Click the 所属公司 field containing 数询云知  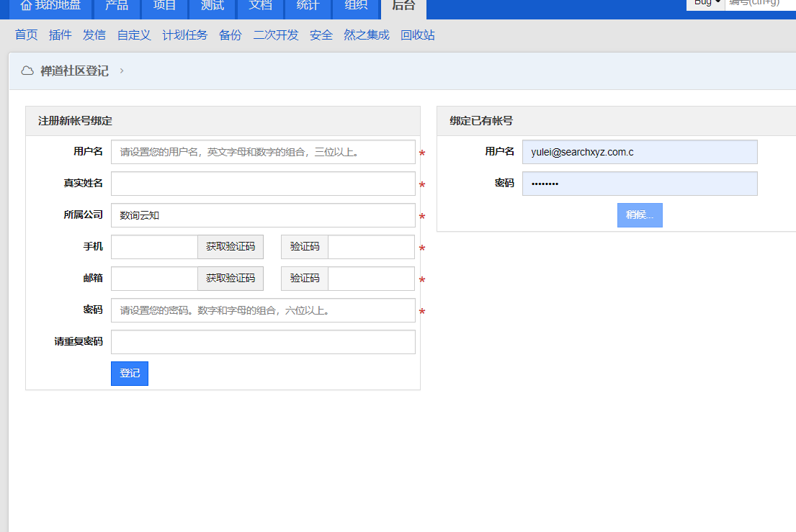[263, 215]
